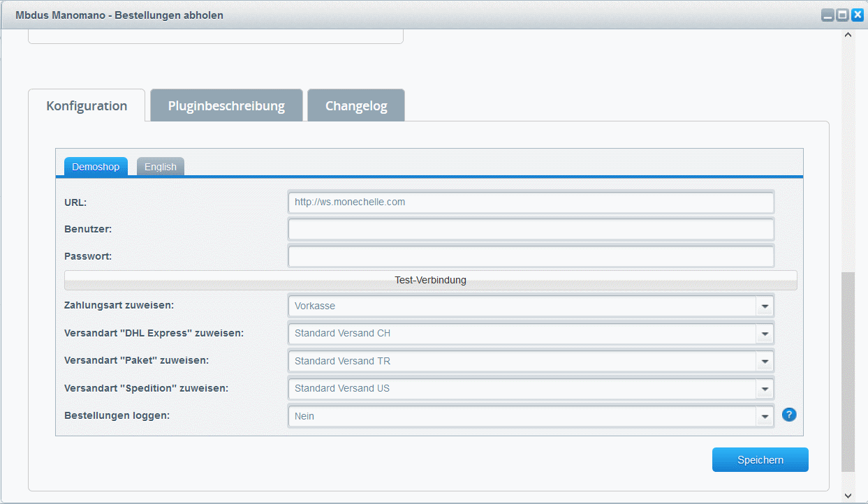
Task: Select the Demoshop tab
Action: coord(96,168)
